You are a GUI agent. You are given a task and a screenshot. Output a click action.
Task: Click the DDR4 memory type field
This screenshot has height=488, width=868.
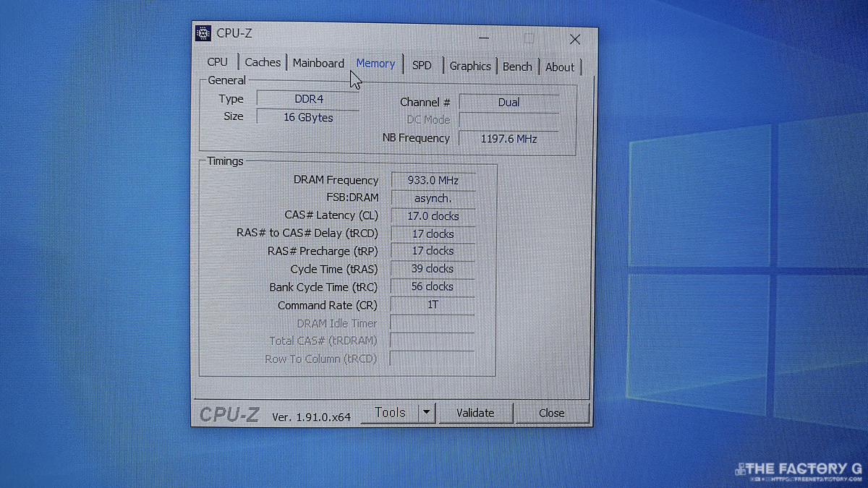(x=308, y=99)
